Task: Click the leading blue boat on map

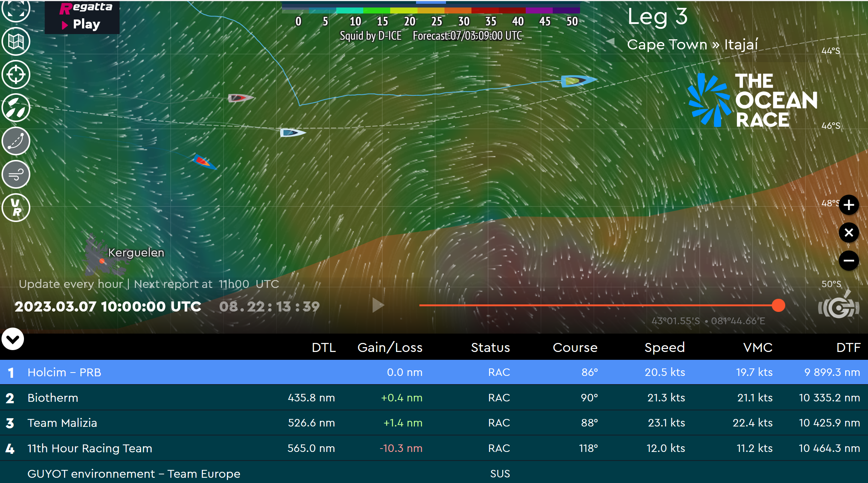Action: pos(579,80)
